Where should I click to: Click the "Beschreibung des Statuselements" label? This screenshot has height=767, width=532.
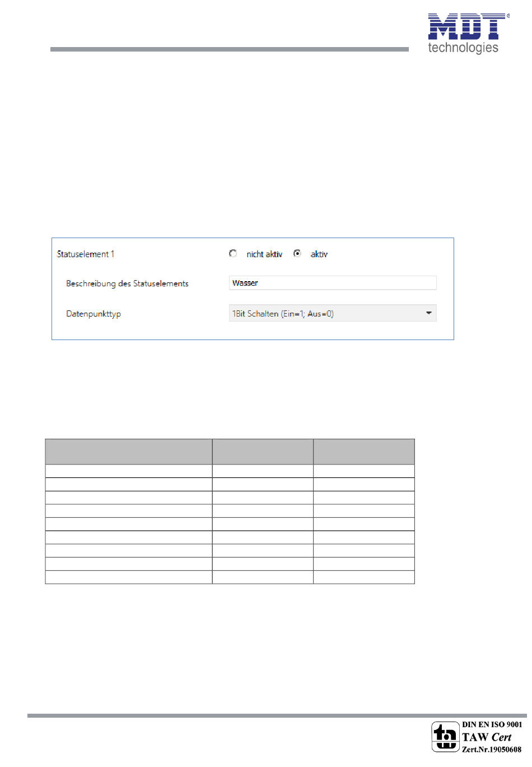[127, 283]
